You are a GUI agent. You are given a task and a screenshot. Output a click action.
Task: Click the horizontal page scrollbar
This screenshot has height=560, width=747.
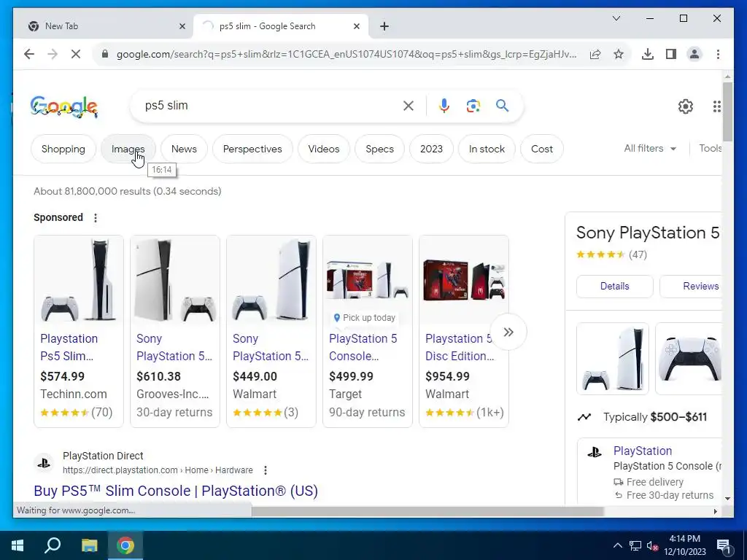(x=427, y=511)
